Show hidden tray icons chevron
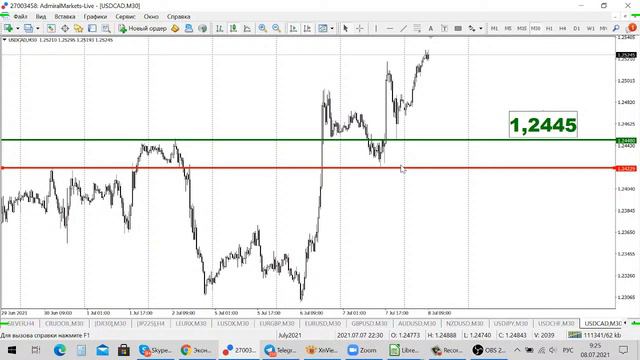 [517, 350]
